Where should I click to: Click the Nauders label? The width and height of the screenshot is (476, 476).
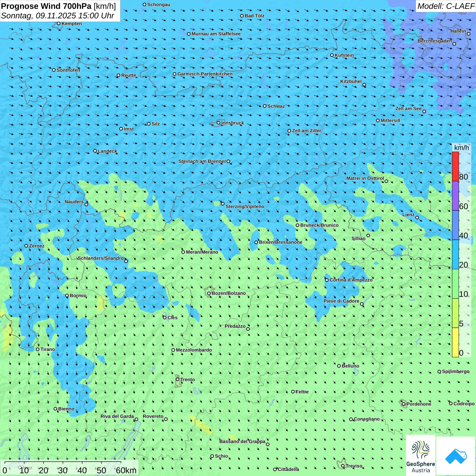[x=74, y=202]
